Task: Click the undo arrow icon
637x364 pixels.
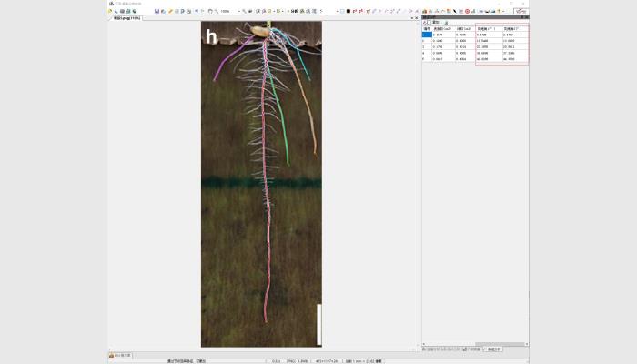Action: point(197,11)
